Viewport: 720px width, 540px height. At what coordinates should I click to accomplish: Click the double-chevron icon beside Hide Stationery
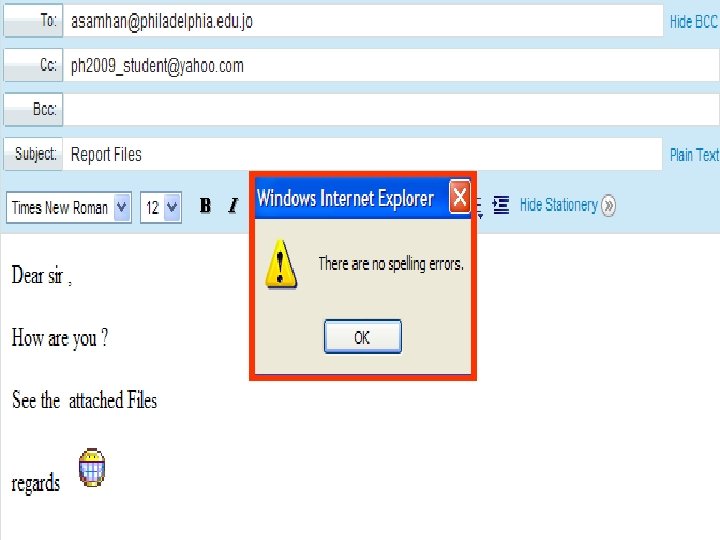coord(608,205)
